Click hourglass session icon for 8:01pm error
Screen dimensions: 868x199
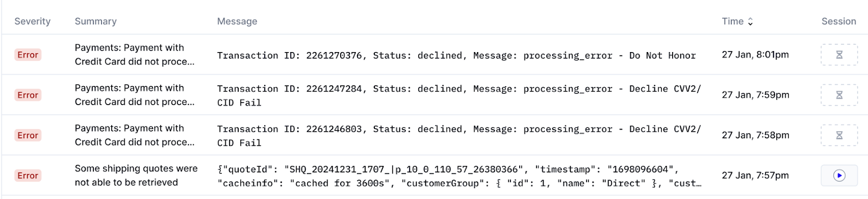click(x=839, y=55)
